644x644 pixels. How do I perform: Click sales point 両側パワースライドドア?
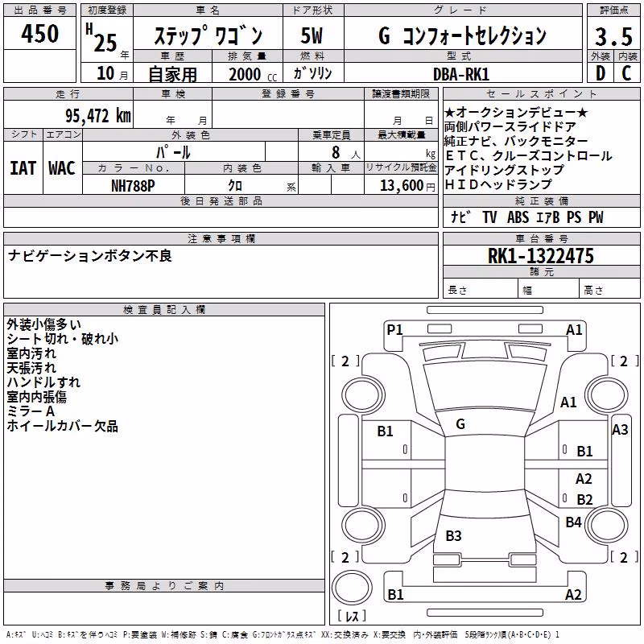pos(510,127)
